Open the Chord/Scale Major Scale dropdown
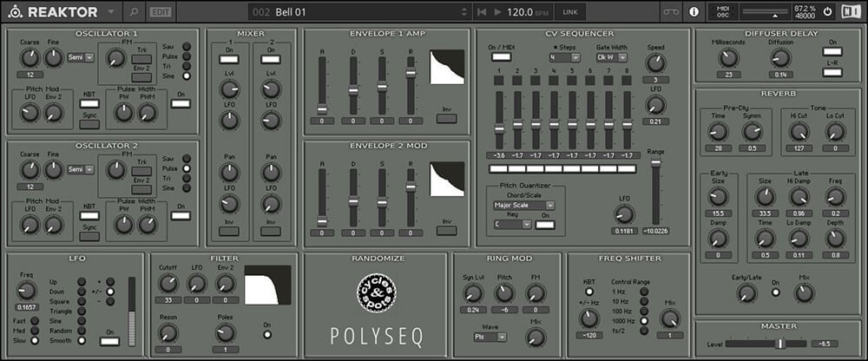This screenshot has height=361, width=868. pos(523,206)
